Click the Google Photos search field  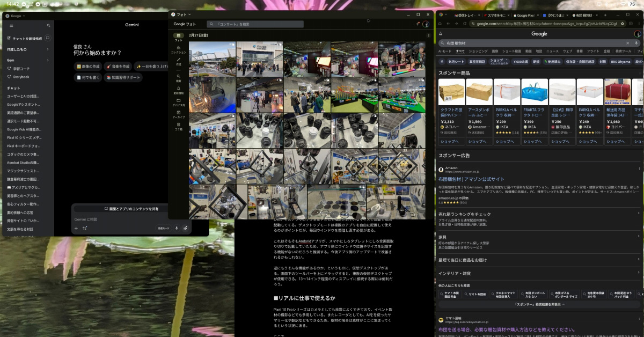click(x=255, y=24)
